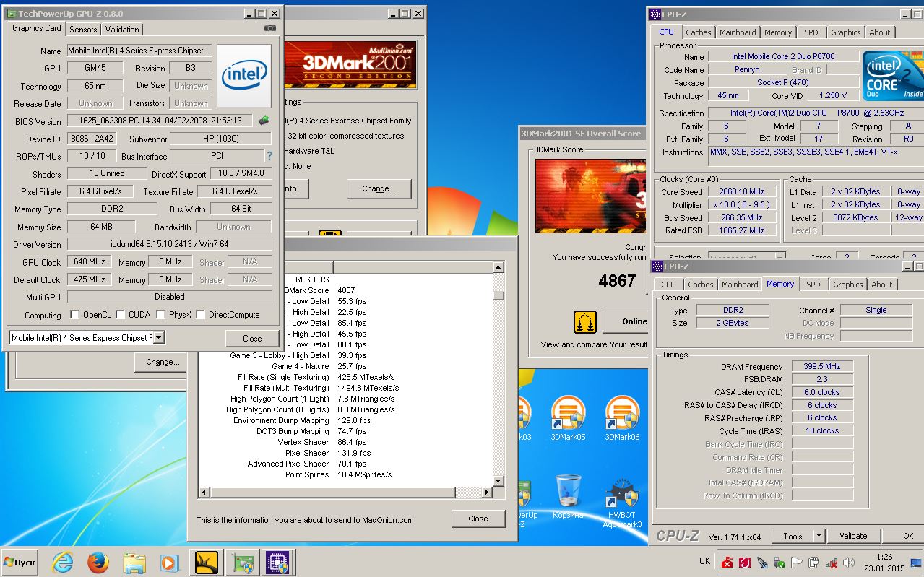This screenshot has height=577, width=924.
Task: Click the GPU-Z Close button
Action: click(252, 338)
